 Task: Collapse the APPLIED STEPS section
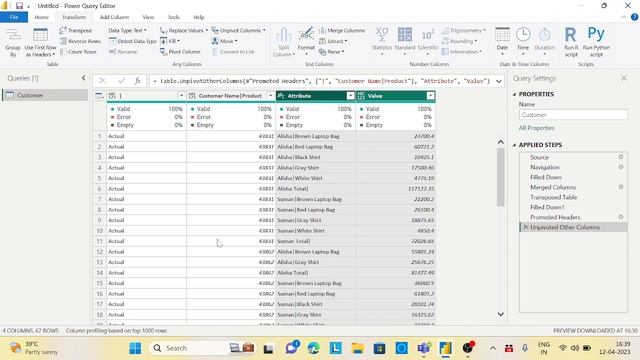(x=514, y=145)
